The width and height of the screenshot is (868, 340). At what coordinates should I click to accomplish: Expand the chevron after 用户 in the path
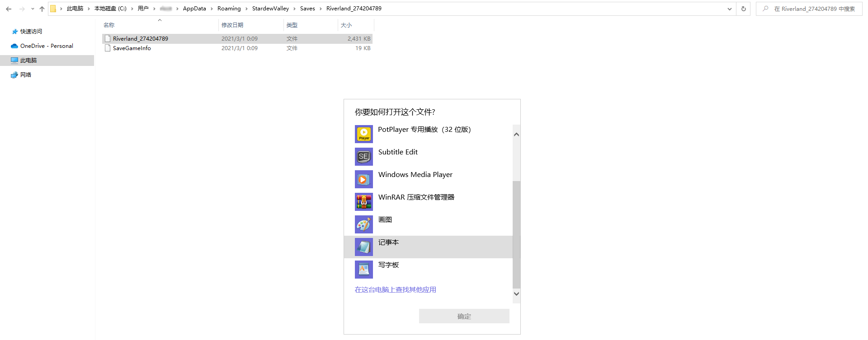pyautogui.click(x=154, y=9)
